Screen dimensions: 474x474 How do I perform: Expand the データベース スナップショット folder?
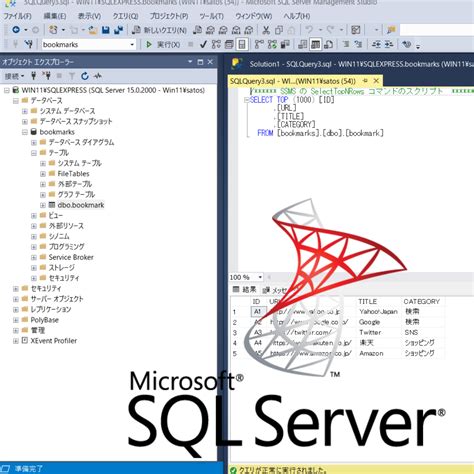click(x=25, y=122)
